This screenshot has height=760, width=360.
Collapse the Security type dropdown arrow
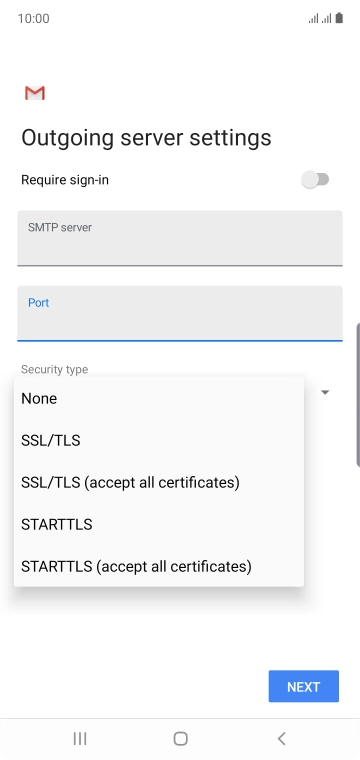(325, 392)
